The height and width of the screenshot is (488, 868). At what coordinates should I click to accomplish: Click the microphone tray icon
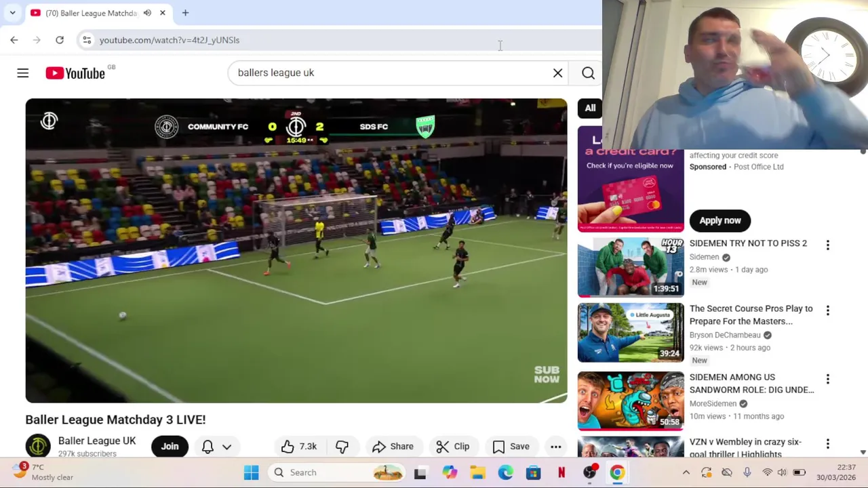747,472
